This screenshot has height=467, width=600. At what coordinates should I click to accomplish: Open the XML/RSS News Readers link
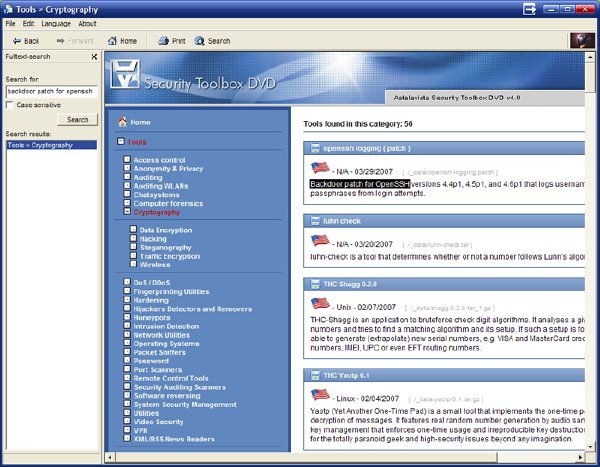tap(174, 439)
